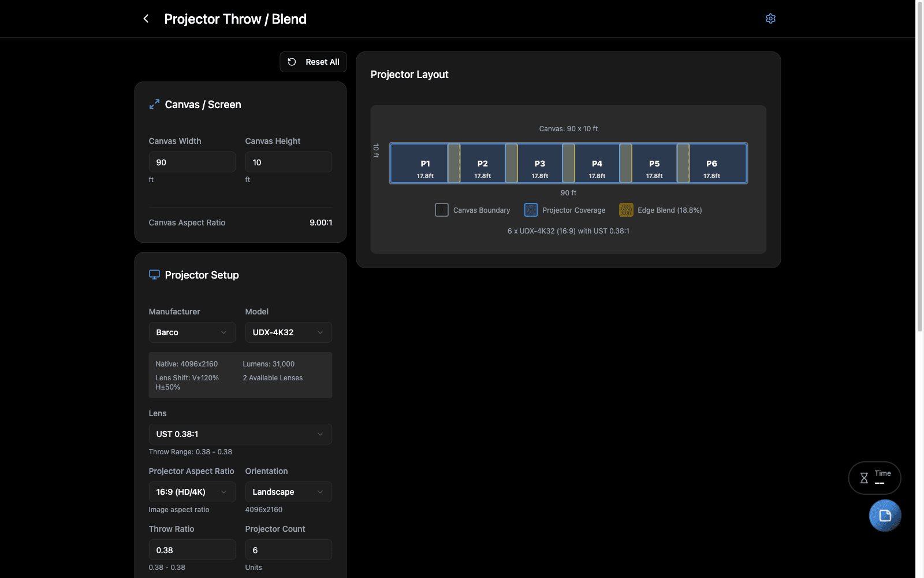The width and height of the screenshot is (924, 578).
Task: Click the 'Lens Shift: V±120%' text
Action: point(187,378)
